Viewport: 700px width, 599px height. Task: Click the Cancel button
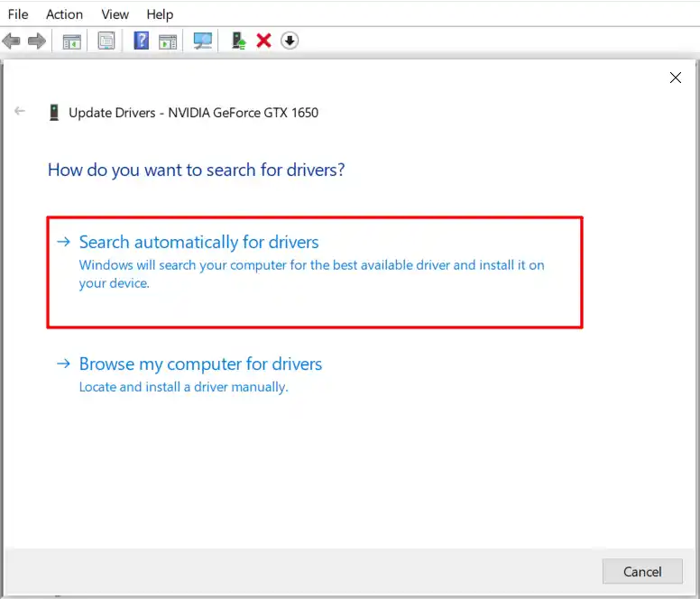[x=642, y=571]
